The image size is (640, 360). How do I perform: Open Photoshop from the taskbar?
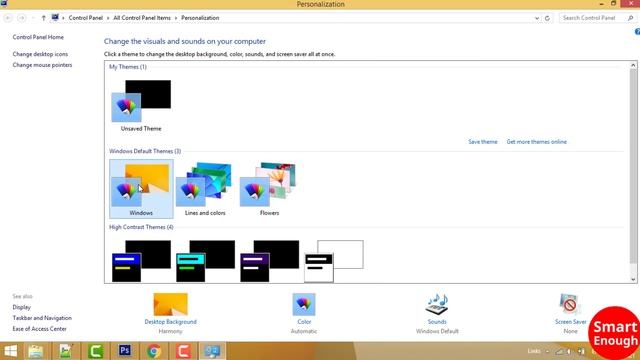click(124, 351)
